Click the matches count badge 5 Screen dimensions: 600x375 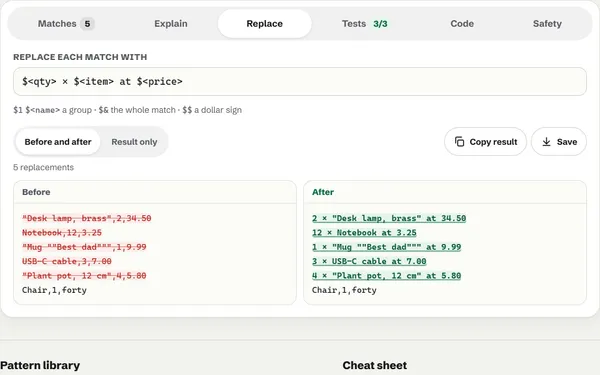click(x=87, y=24)
